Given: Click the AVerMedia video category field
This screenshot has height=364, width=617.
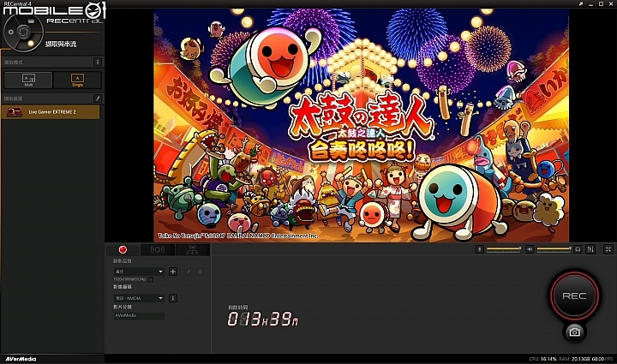Looking at the screenshot, I should pos(139,316).
